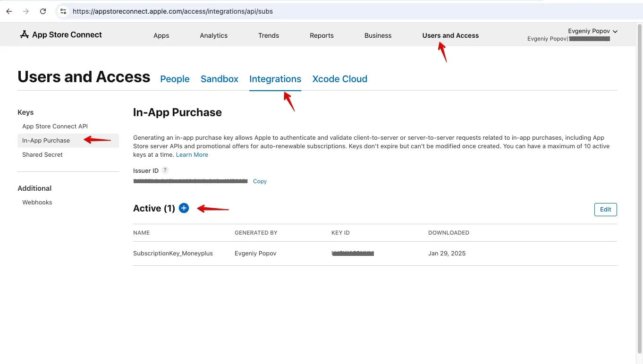The width and height of the screenshot is (643, 364).
Task: Click the page vertical scrollbar
Action: (x=639, y=189)
